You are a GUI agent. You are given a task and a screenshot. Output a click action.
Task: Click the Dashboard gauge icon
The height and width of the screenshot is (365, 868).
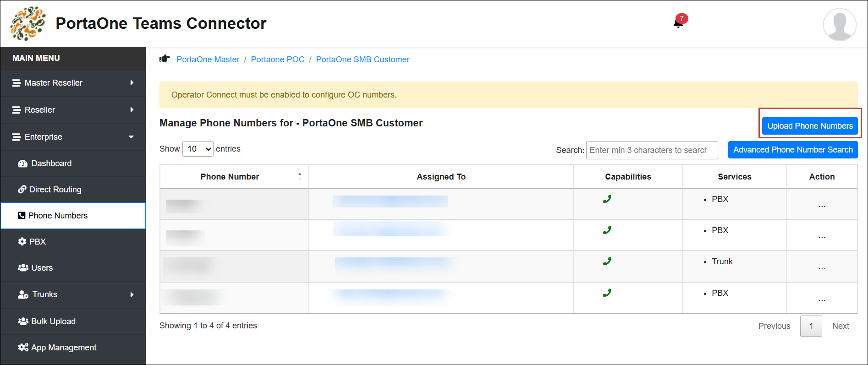[22, 163]
